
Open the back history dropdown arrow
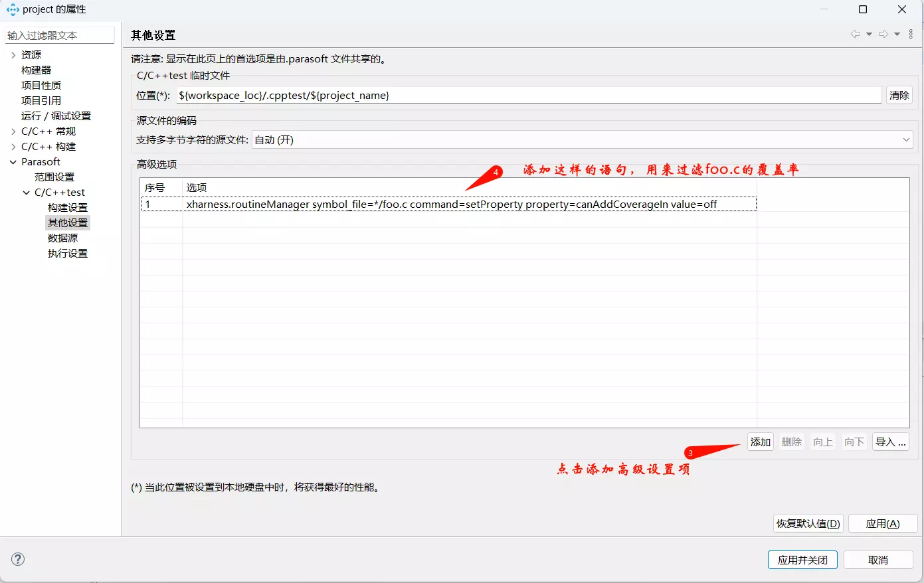869,35
